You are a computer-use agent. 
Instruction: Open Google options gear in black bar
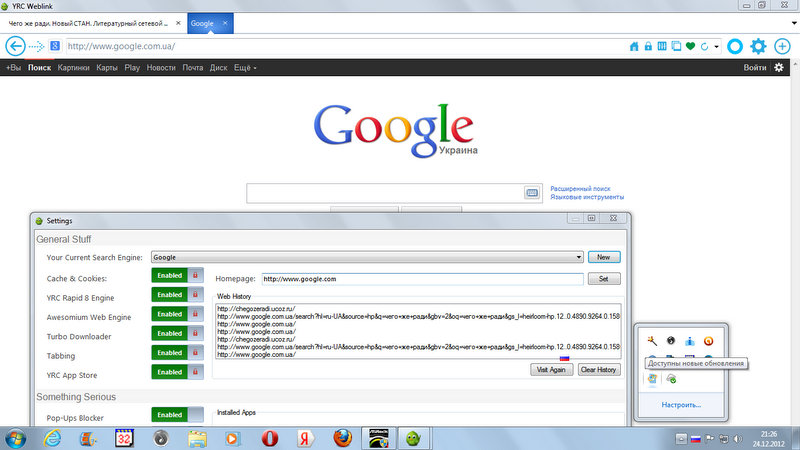pyautogui.click(x=779, y=67)
